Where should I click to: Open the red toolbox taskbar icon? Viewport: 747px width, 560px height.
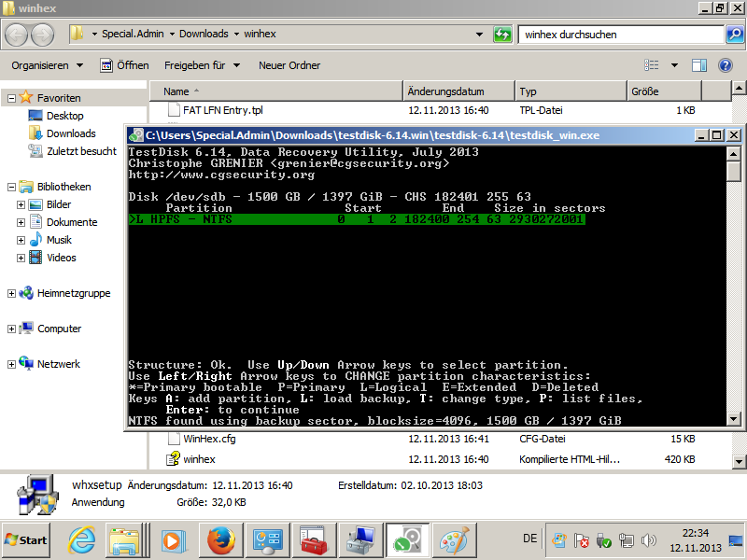(314, 540)
